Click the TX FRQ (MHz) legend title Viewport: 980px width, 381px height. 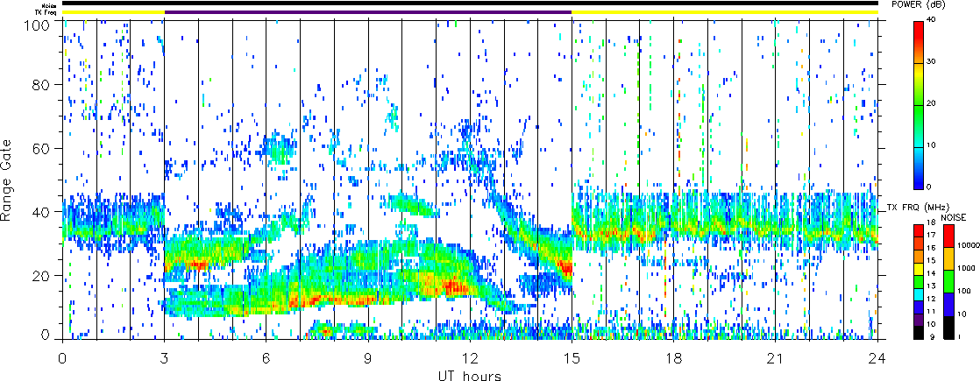pos(919,208)
